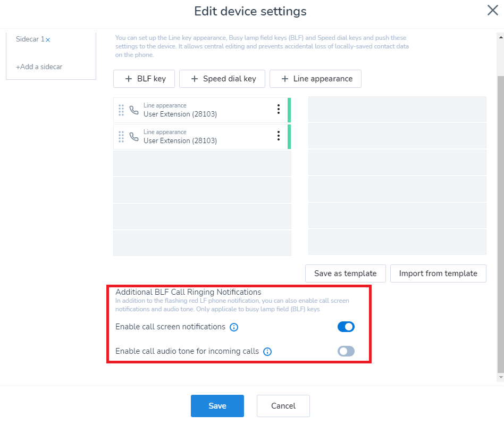Click info icon beside call audio tone

[267, 352]
